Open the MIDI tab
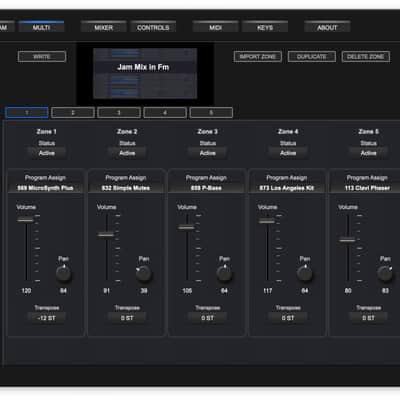 (x=215, y=27)
